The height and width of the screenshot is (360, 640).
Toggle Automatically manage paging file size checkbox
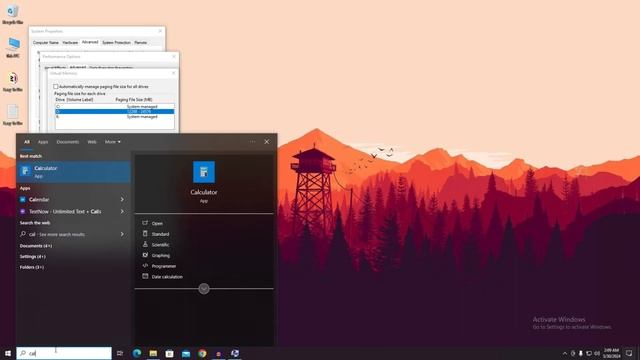(56, 87)
